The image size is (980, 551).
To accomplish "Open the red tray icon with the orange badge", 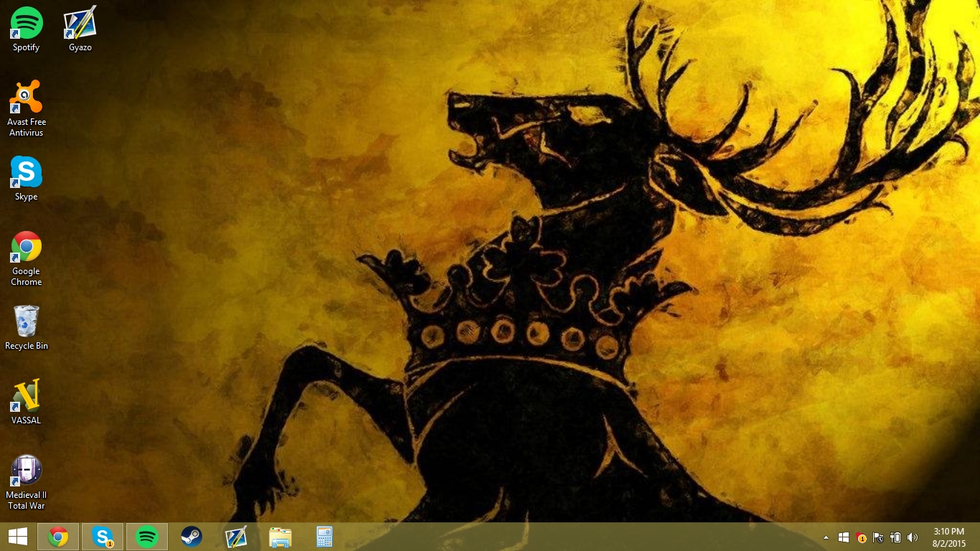I will [x=861, y=537].
